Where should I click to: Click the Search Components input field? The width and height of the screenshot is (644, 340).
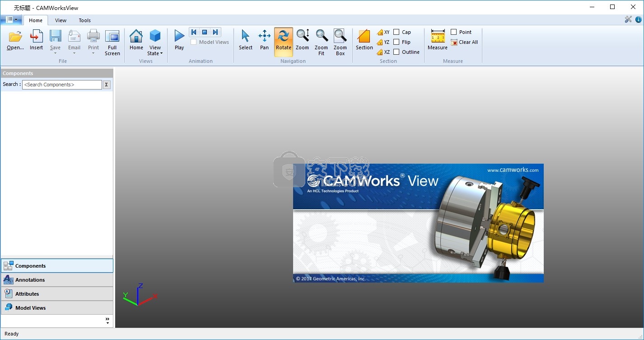(62, 85)
